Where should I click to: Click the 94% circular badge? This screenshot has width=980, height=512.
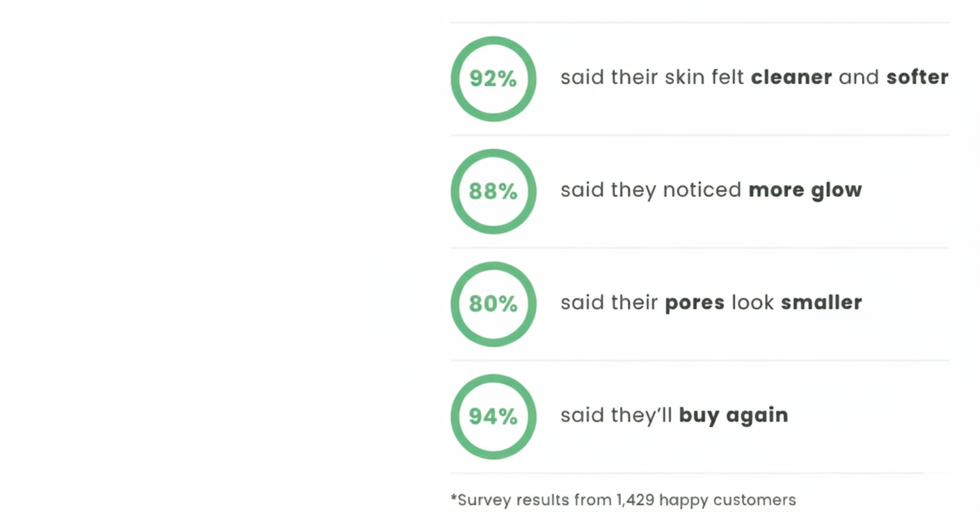[493, 417]
